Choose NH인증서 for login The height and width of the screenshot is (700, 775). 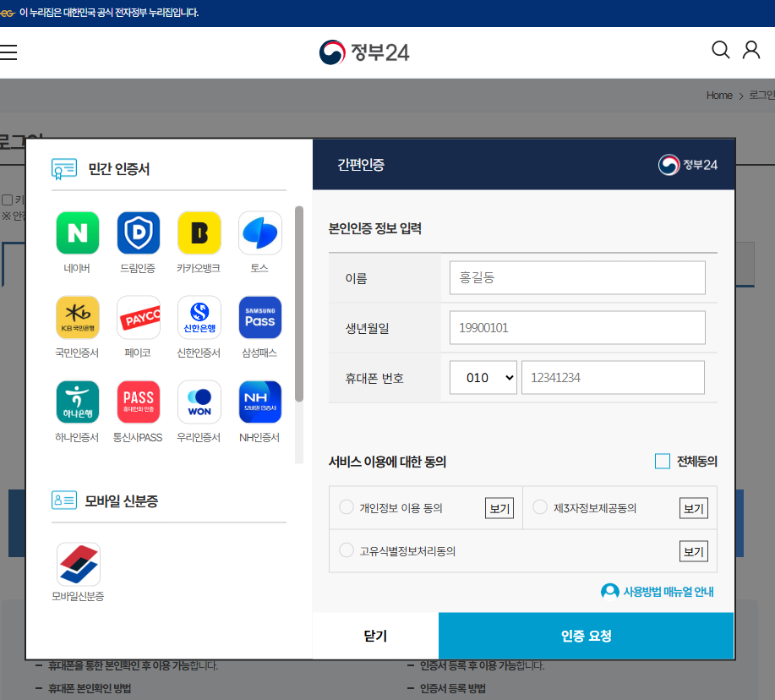(x=259, y=402)
